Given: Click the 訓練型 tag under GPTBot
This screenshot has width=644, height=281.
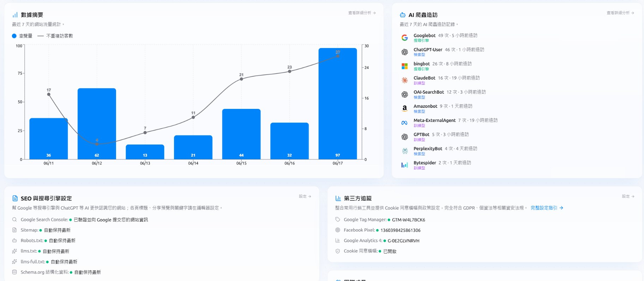Looking at the screenshot, I should click(419, 140).
